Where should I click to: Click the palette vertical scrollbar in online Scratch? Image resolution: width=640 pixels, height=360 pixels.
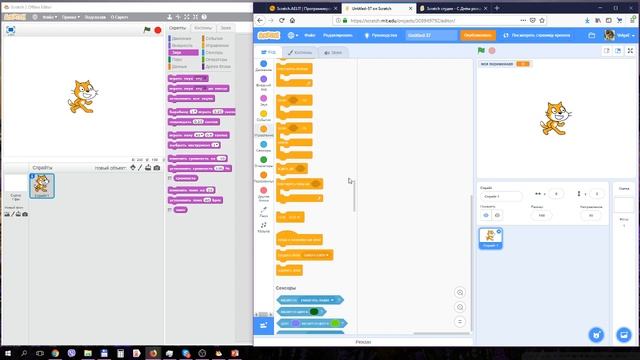point(354,196)
